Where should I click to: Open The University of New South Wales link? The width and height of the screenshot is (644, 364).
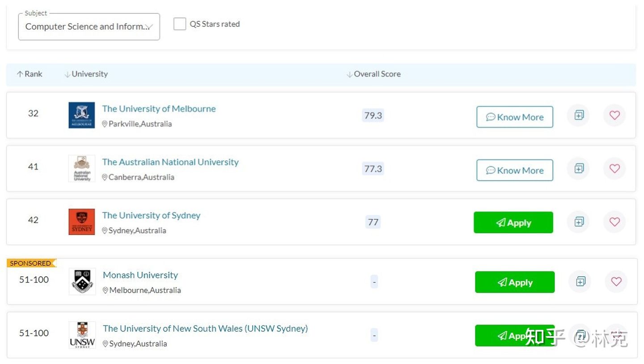(205, 328)
